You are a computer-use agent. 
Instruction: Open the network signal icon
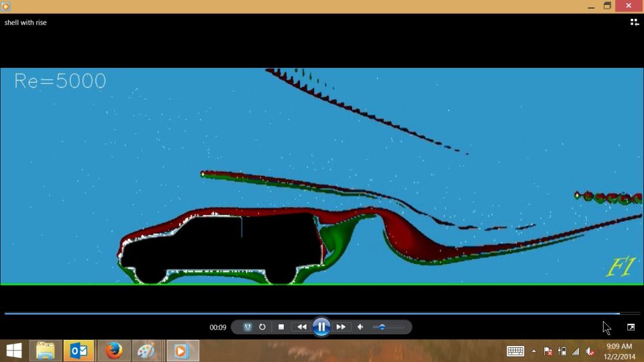(x=576, y=351)
